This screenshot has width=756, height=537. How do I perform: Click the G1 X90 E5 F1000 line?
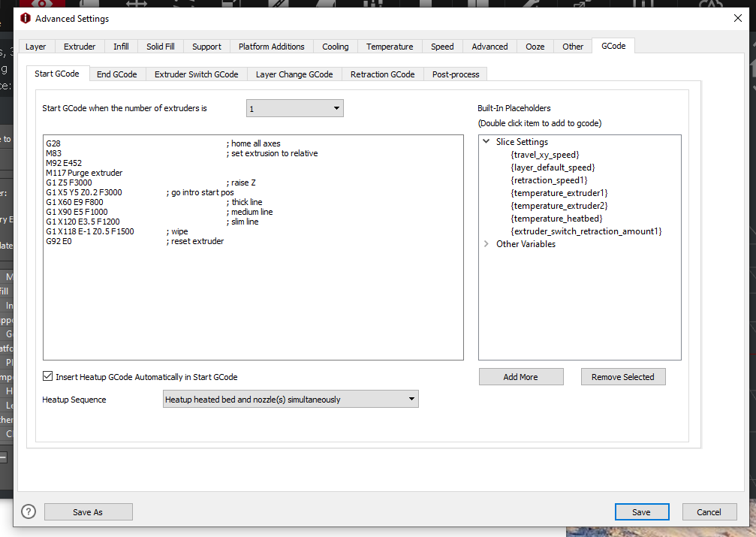pos(159,212)
